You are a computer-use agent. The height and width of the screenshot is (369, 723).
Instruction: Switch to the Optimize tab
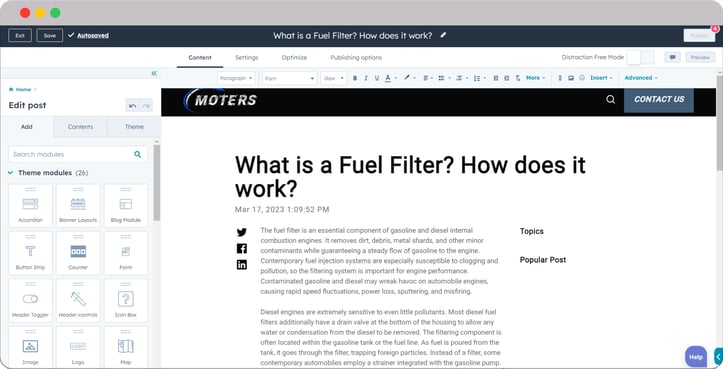pyautogui.click(x=294, y=58)
